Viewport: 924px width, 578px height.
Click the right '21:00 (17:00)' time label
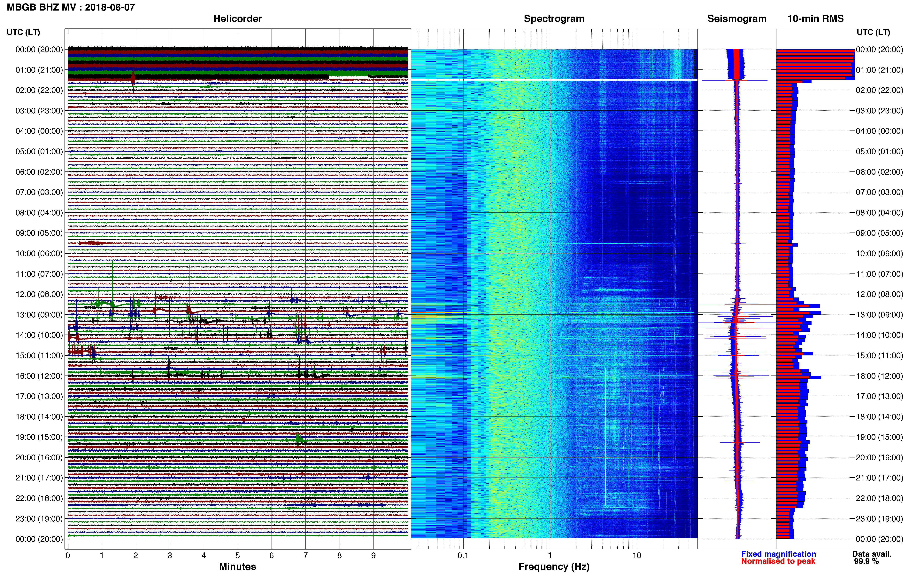(879, 478)
